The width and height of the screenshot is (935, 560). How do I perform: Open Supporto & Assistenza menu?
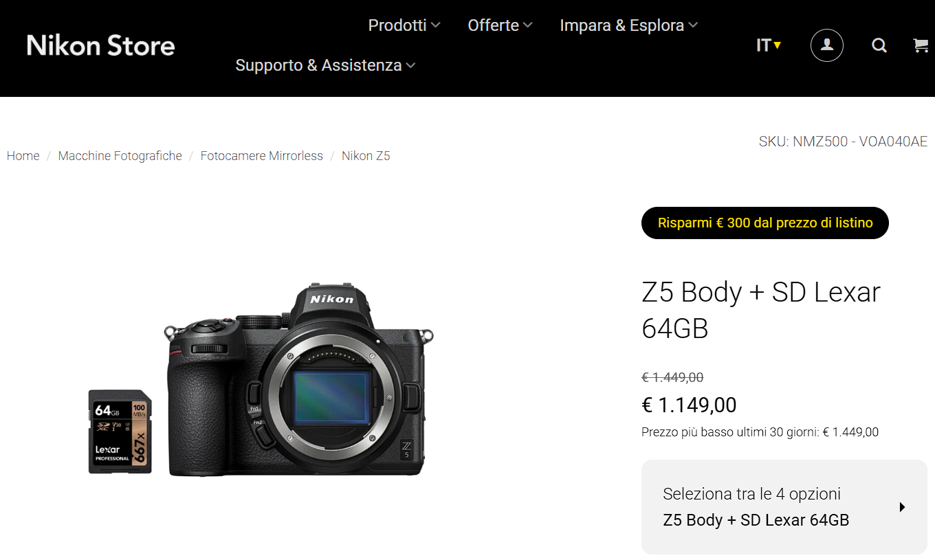(325, 65)
